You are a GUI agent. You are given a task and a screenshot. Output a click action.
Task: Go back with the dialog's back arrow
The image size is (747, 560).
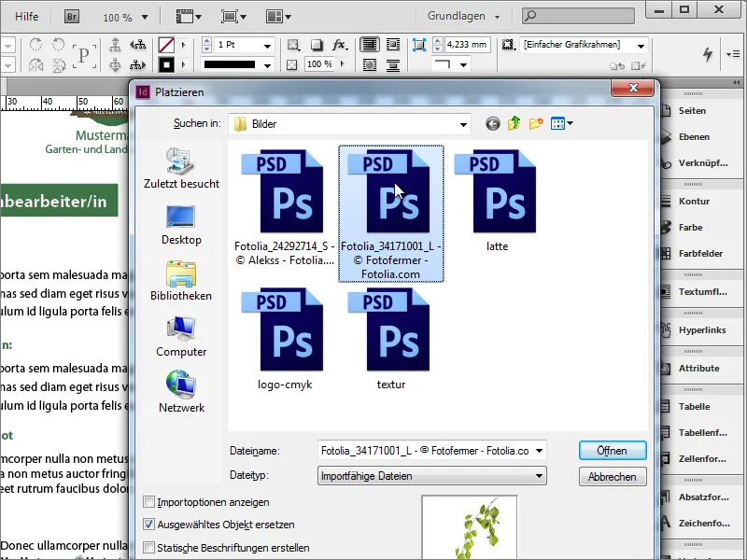pyautogui.click(x=493, y=124)
